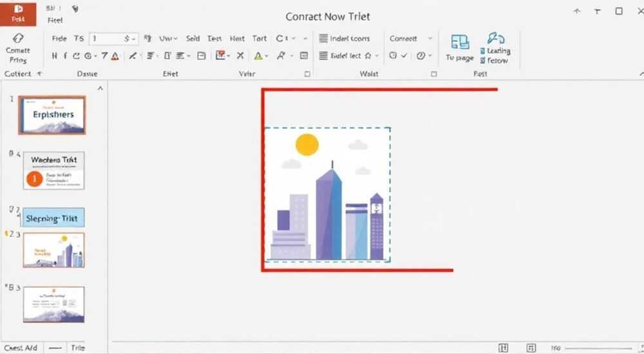
Task: Click the H icon in the formatting row
Action: click(x=54, y=56)
